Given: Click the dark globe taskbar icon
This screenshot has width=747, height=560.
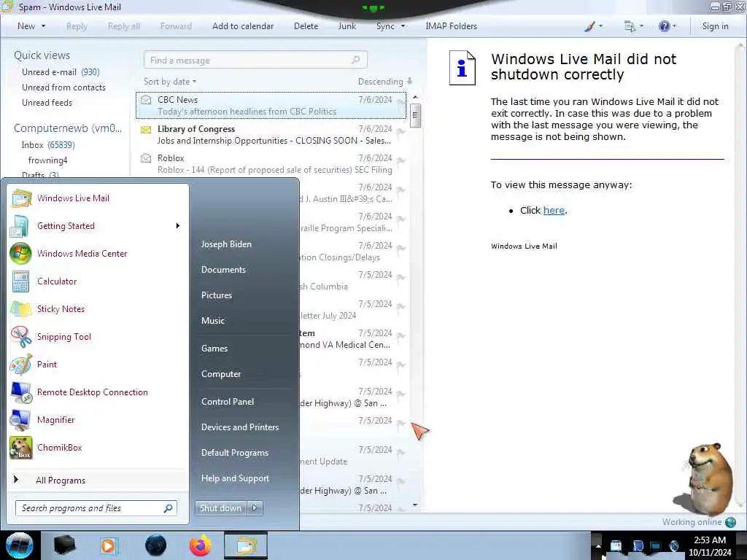Looking at the screenshot, I should click(x=156, y=545).
